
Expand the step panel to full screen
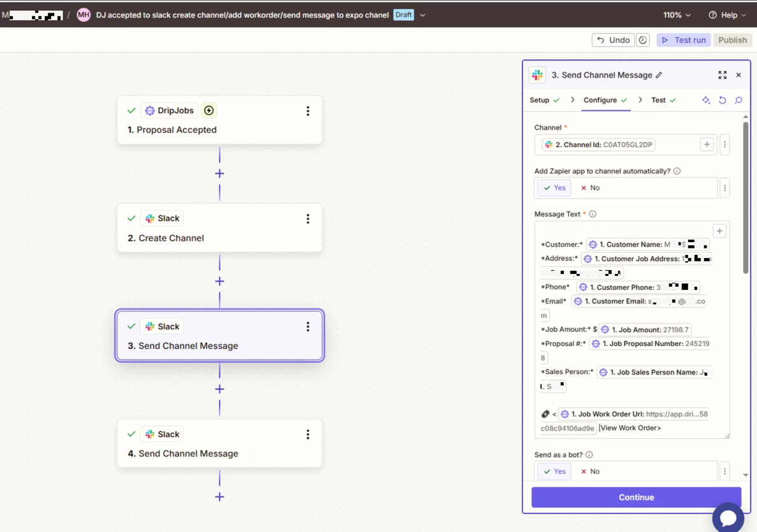(722, 75)
